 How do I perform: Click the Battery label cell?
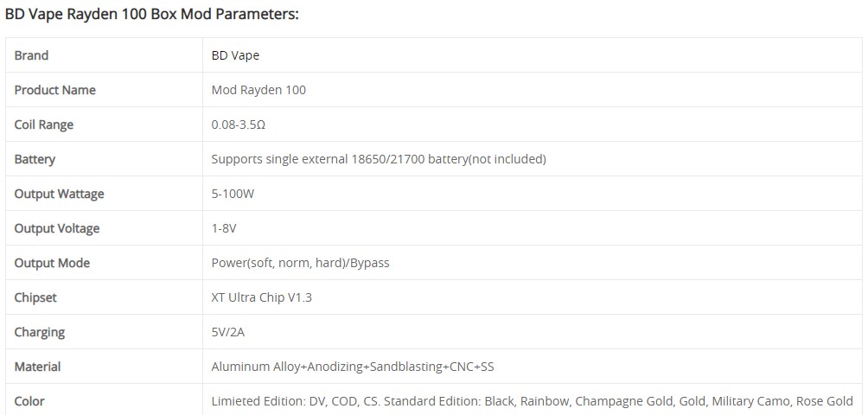click(x=104, y=159)
